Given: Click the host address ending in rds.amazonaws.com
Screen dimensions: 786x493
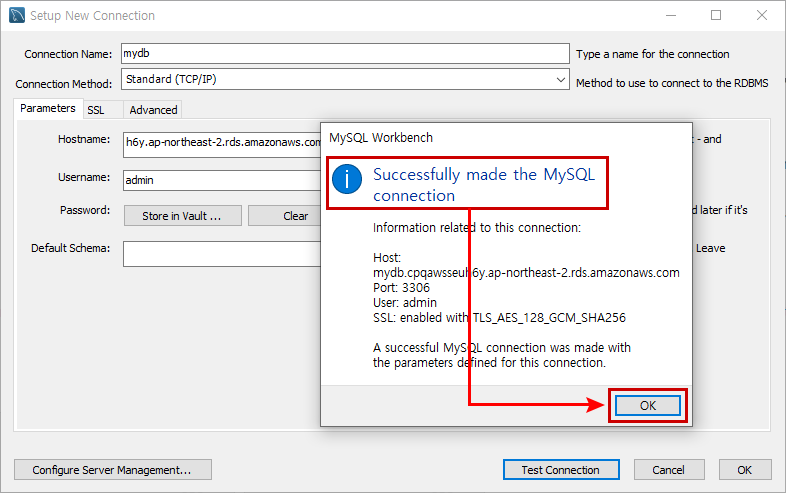Looking at the screenshot, I should click(x=526, y=273).
